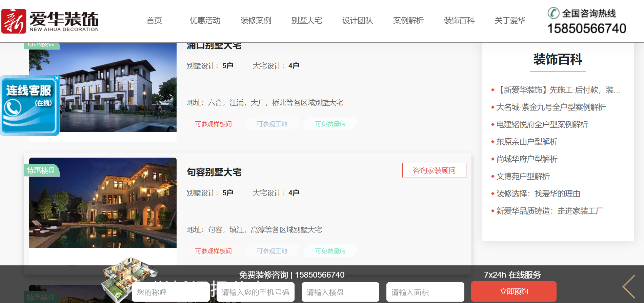
Task: Open 电建铭悦府全户型案例解析 link
Action: pos(542,125)
